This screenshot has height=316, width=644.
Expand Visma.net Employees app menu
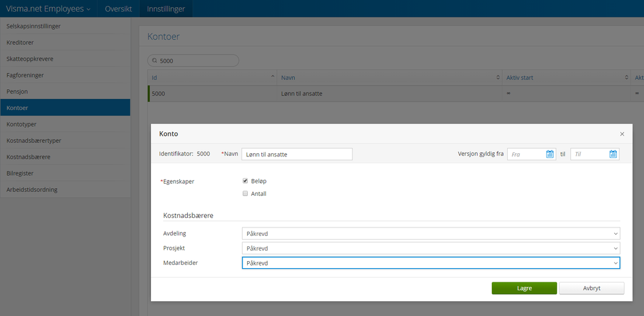(48, 8)
